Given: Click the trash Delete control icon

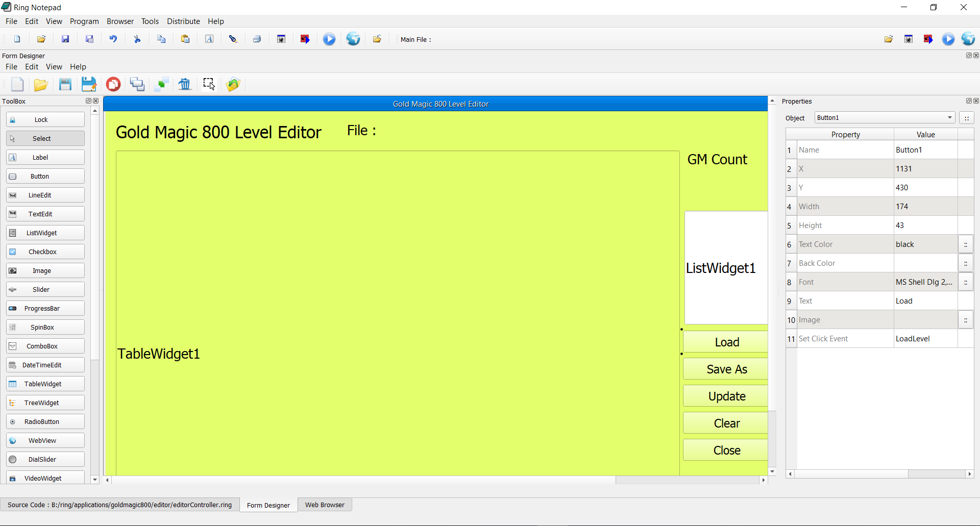Looking at the screenshot, I should click(185, 84).
